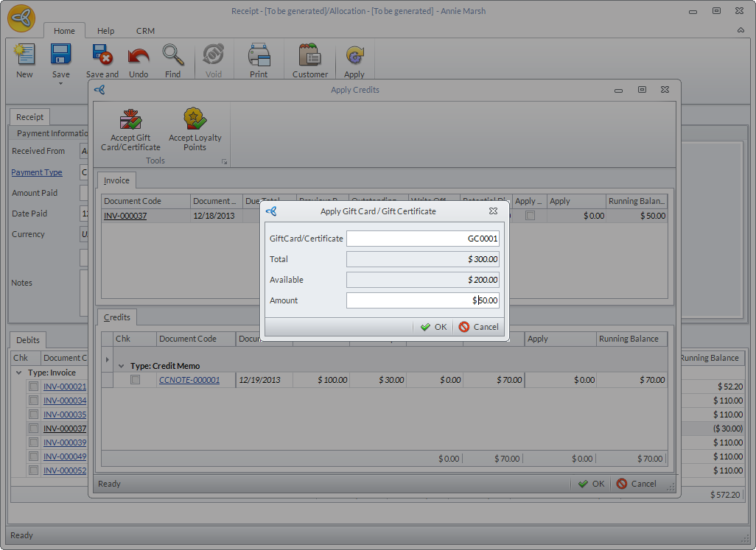The height and width of the screenshot is (550, 756).
Task: Open the Credits tab
Action: tap(117, 317)
